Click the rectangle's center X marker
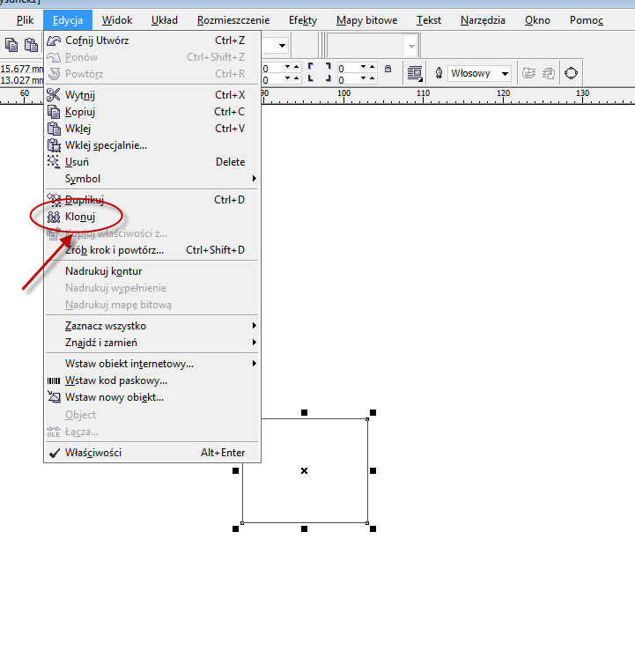This screenshot has height=672, width=635. 305,471
